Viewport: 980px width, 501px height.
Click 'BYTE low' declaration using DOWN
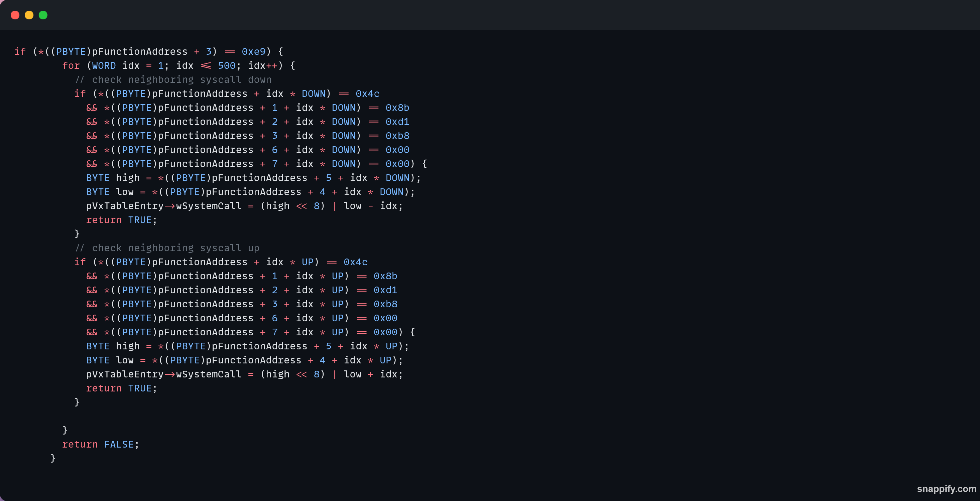tap(250, 192)
